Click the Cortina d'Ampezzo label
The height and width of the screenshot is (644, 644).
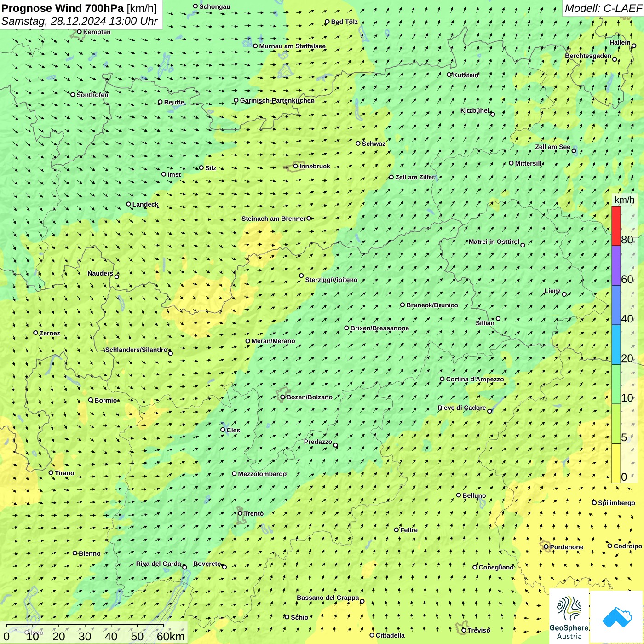coord(475,379)
